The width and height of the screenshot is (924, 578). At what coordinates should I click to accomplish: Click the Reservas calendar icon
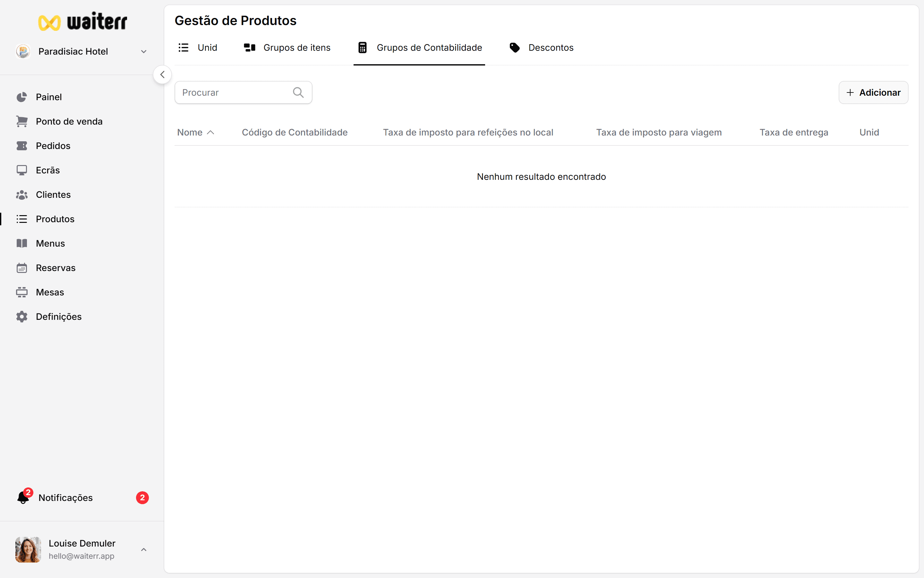(22, 268)
